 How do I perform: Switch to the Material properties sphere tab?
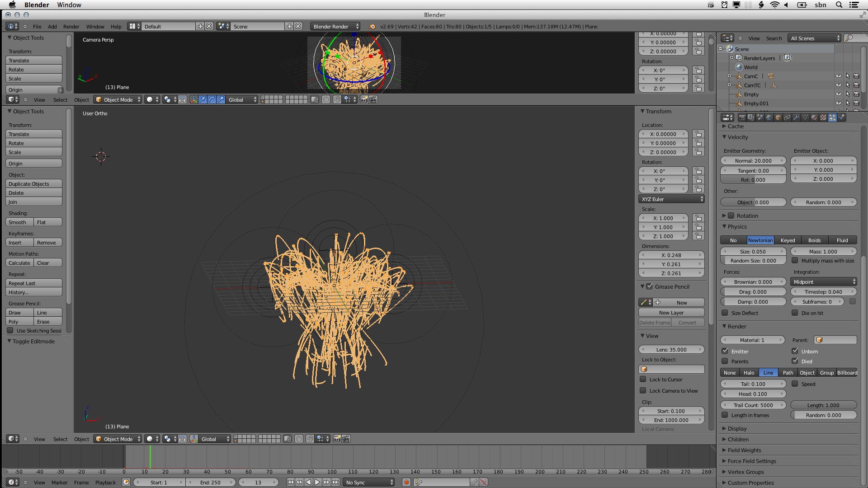pos(814,117)
